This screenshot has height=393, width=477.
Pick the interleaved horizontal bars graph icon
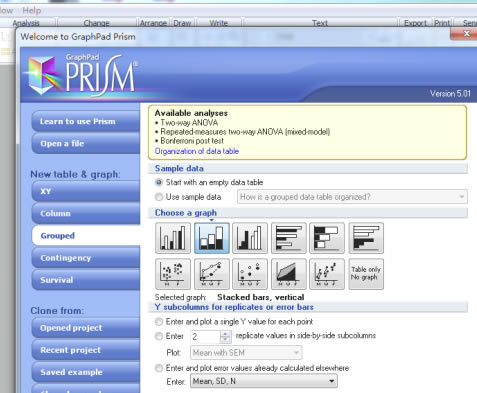(x=289, y=238)
